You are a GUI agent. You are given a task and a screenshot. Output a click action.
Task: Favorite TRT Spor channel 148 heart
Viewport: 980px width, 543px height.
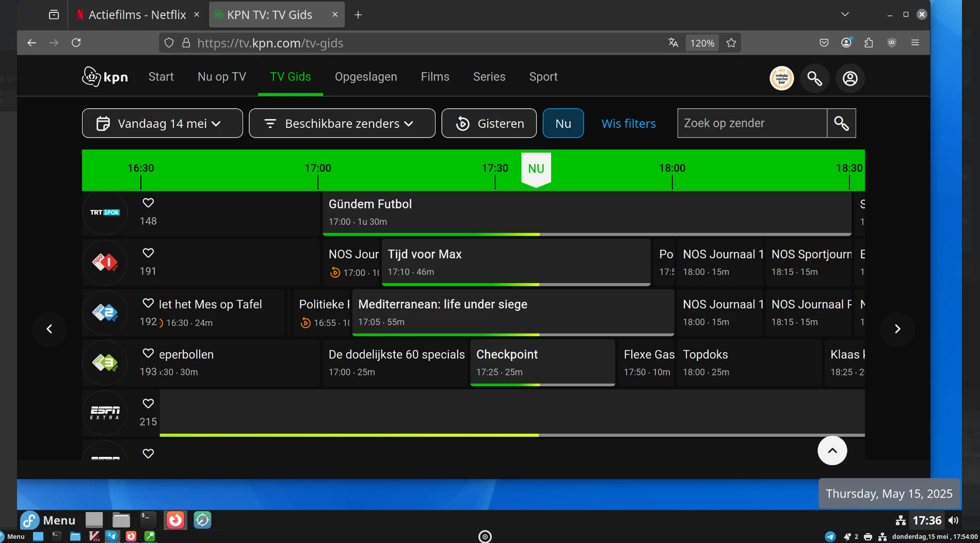[x=148, y=203]
